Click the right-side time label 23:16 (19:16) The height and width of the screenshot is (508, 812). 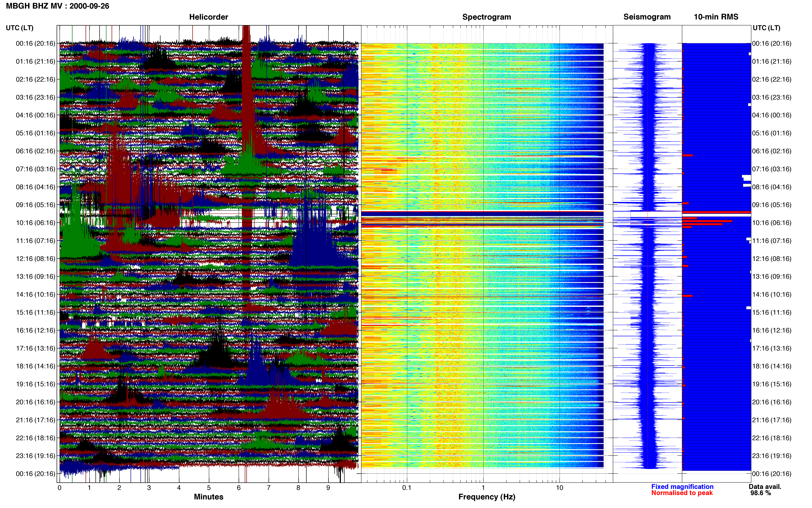pyautogui.click(x=772, y=456)
